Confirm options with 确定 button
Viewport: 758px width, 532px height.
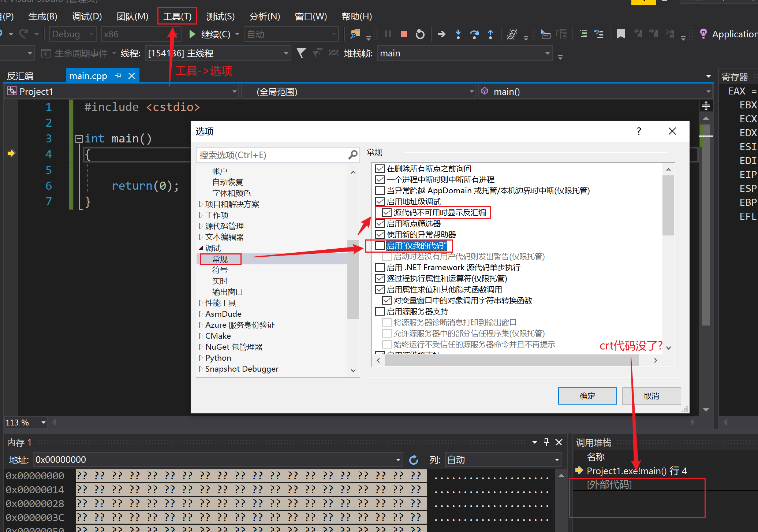click(587, 396)
